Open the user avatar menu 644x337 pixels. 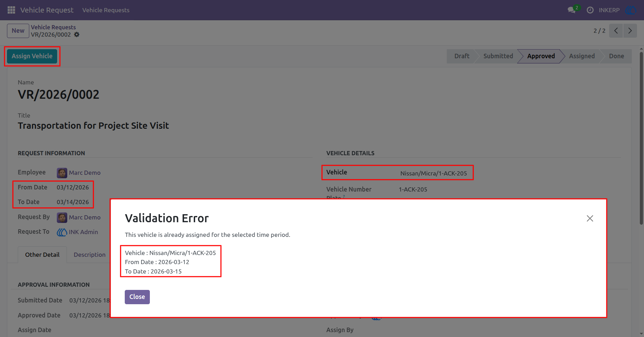(631, 10)
